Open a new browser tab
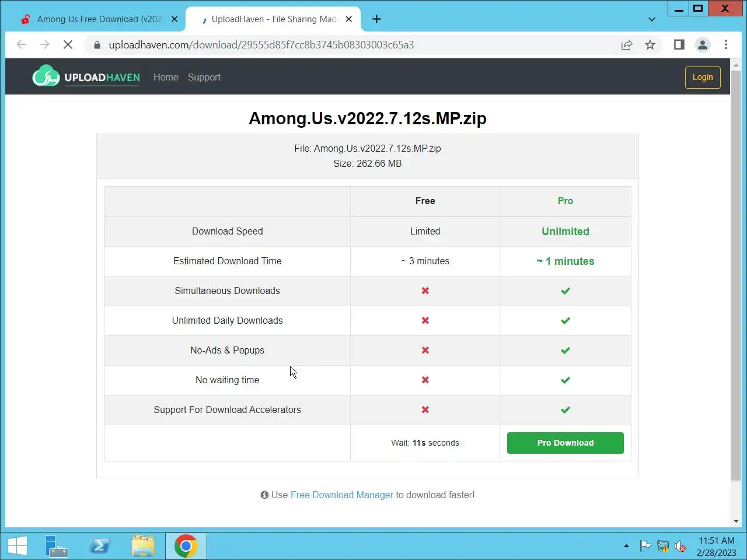 pos(376,19)
